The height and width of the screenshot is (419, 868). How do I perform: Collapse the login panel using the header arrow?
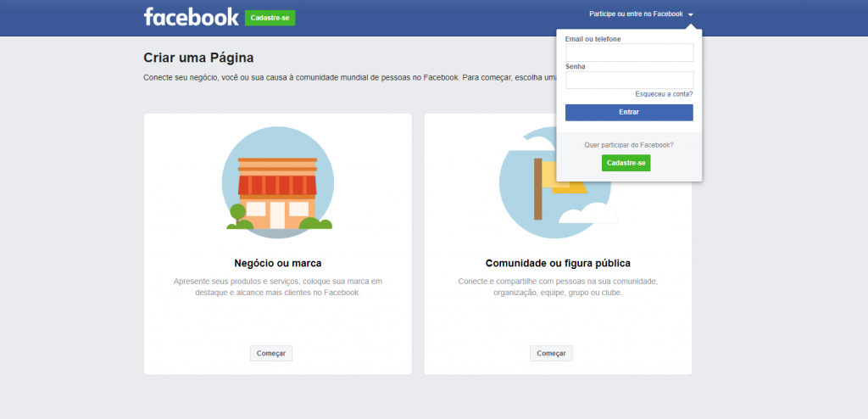pyautogui.click(x=691, y=15)
